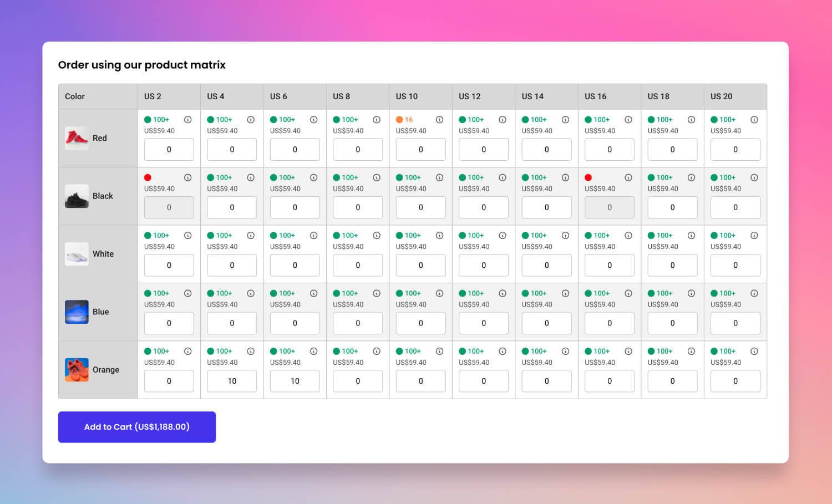The image size is (832, 504).
Task: Open info icon for Orange US 4
Action: click(251, 352)
